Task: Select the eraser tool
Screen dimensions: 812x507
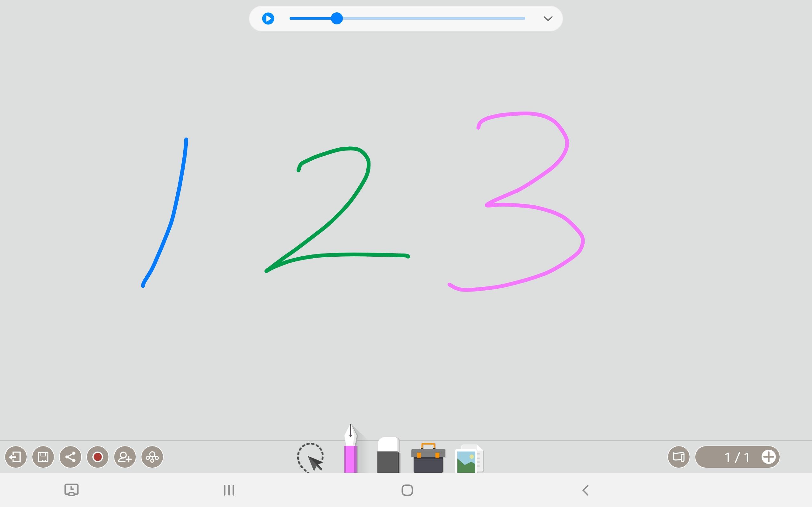Action: tap(388, 455)
